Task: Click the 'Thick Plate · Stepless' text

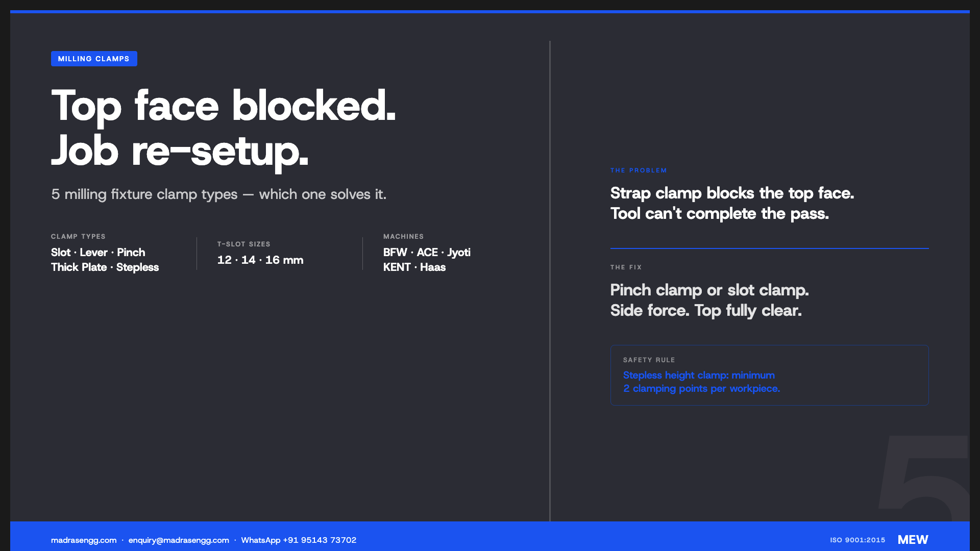Action: 105,267
